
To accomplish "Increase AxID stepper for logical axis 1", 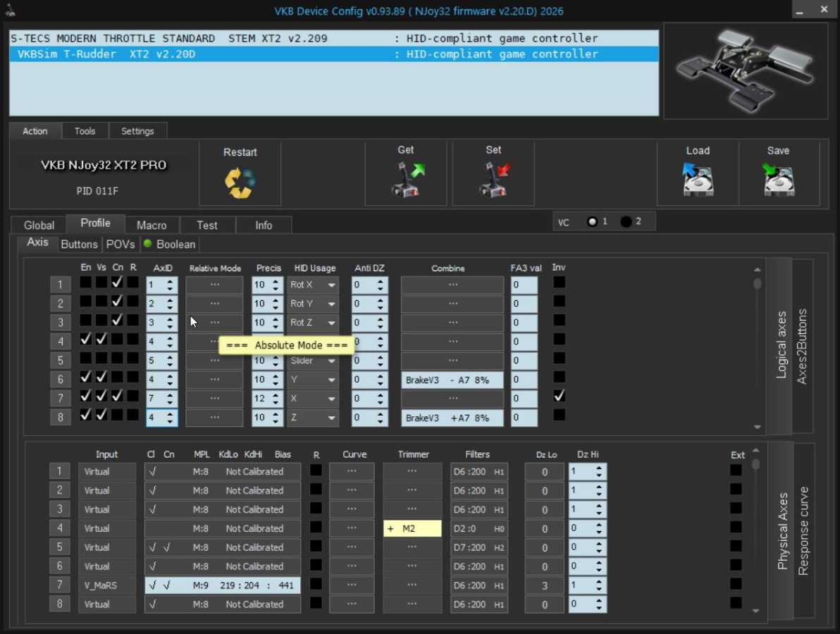I will coord(170,281).
